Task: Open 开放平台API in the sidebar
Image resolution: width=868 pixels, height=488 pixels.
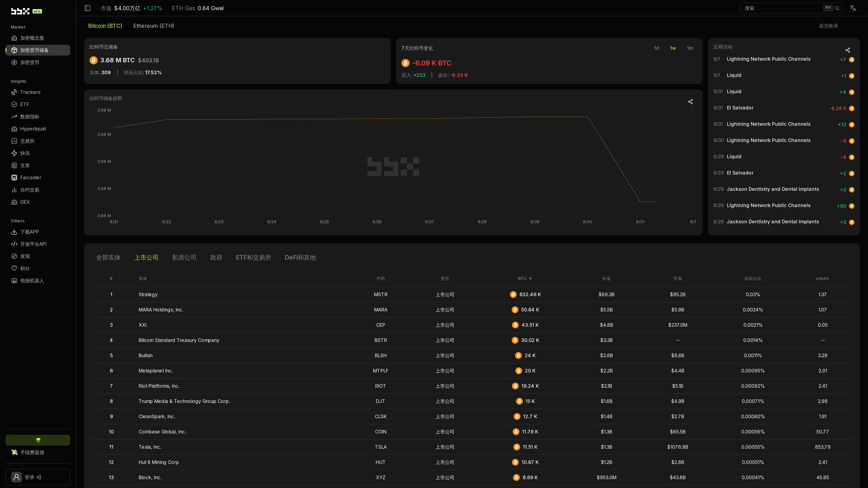Action: click(38, 244)
